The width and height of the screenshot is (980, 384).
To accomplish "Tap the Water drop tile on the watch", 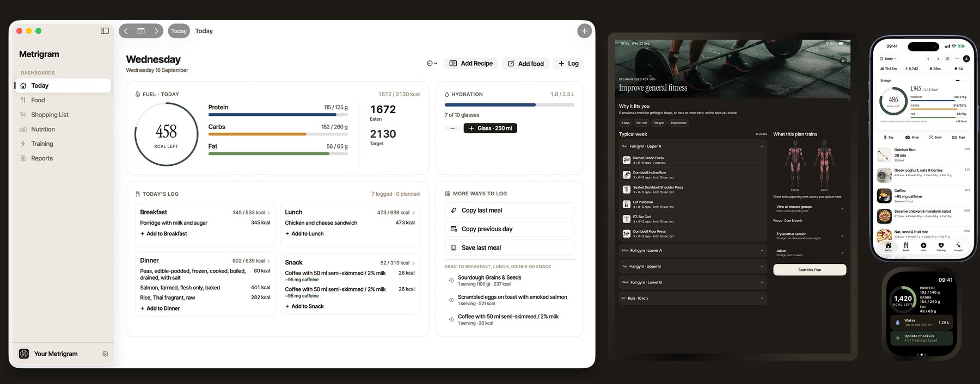I will click(x=921, y=322).
